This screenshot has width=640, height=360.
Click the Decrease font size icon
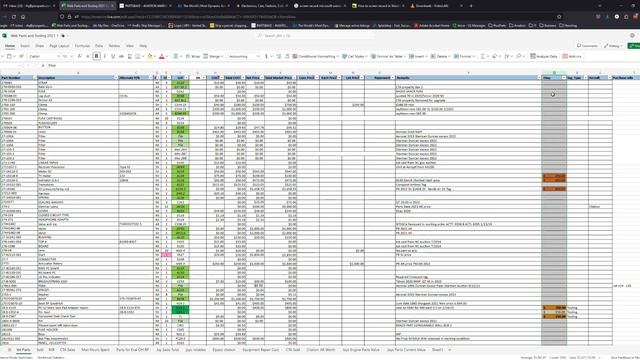[x=87, y=56]
